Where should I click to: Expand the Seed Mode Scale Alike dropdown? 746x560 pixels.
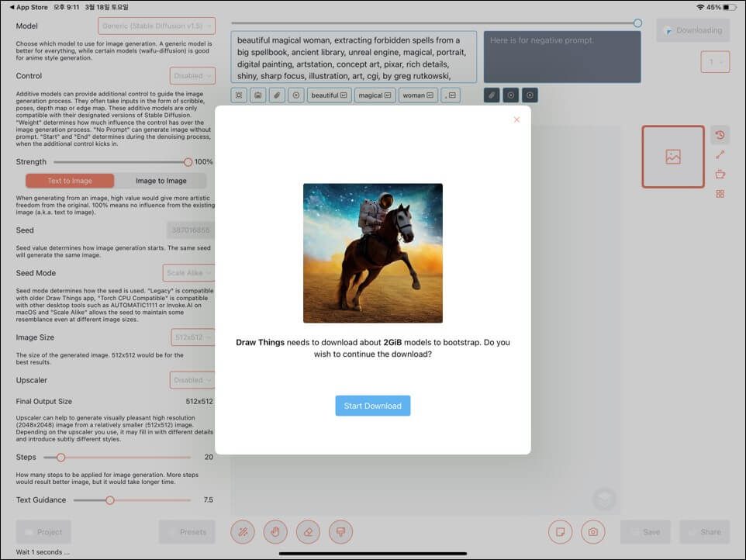pyautogui.click(x=189, y=273)
